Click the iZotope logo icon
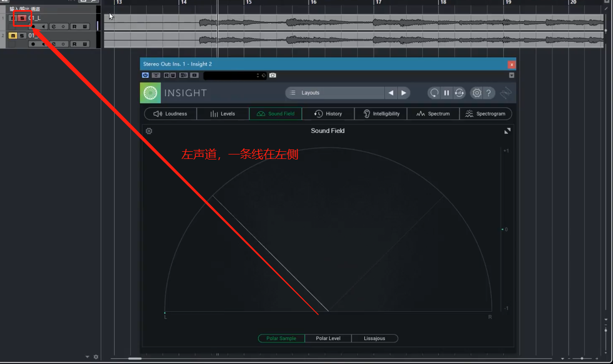 pyautogui.click(x=506, y=93)
